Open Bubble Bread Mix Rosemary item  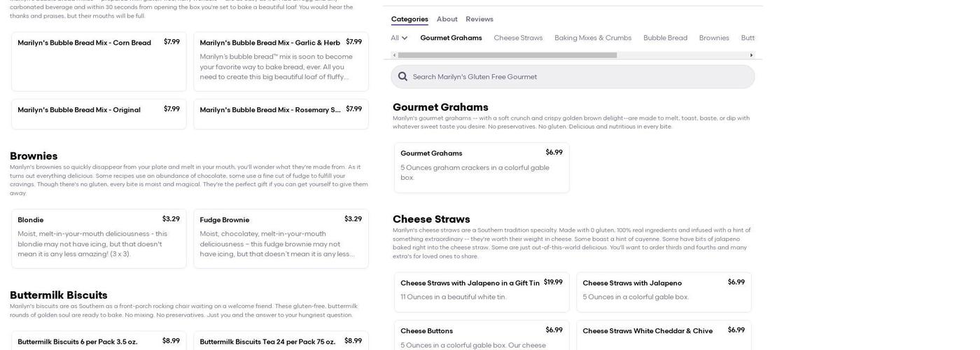point(281,114)
